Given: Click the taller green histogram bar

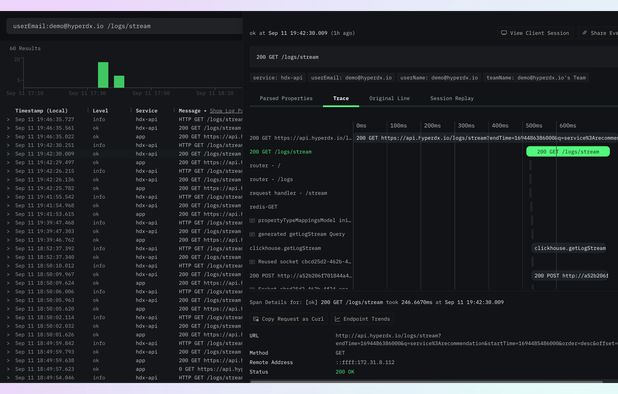Looking at the screenshot, I should pos(103,75).
